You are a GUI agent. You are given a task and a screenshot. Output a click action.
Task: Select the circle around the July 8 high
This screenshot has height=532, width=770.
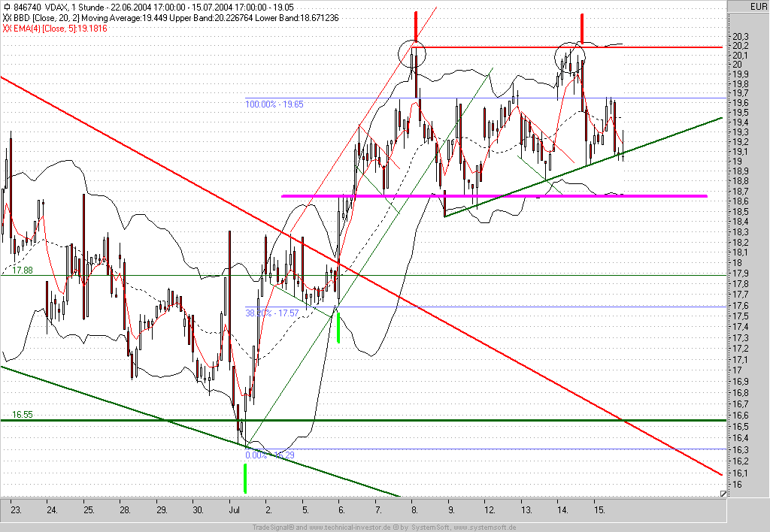(411, 54)
